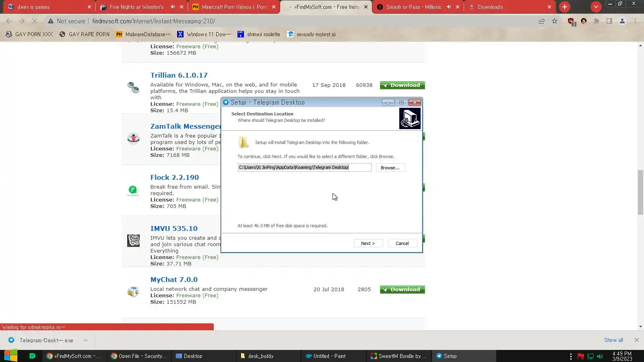Switch to the FindMySoft.com tab
644x362 pixels.
tap(327, 7)
